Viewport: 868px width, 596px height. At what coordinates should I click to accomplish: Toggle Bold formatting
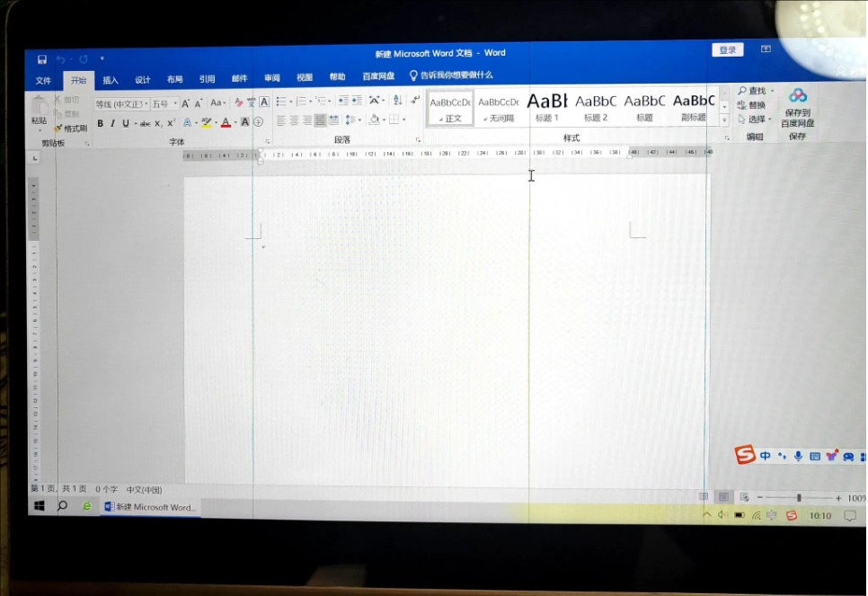pos(101,123)
